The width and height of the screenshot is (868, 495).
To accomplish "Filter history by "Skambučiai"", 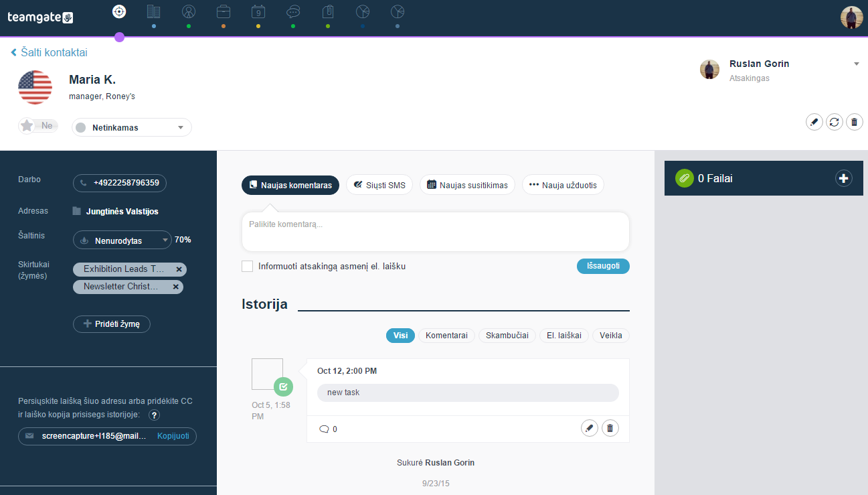I will coord(507,336).
